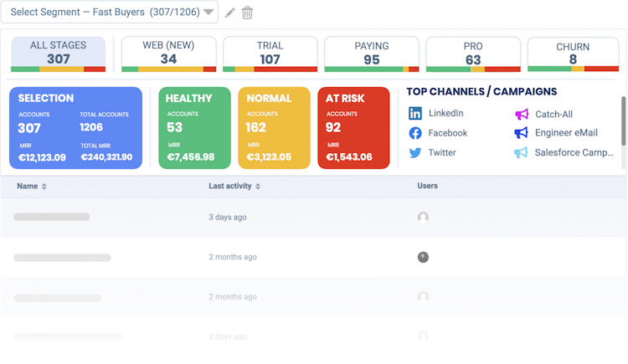Open the Salesforce Camp... campaign link

click(x=574, y=152)
